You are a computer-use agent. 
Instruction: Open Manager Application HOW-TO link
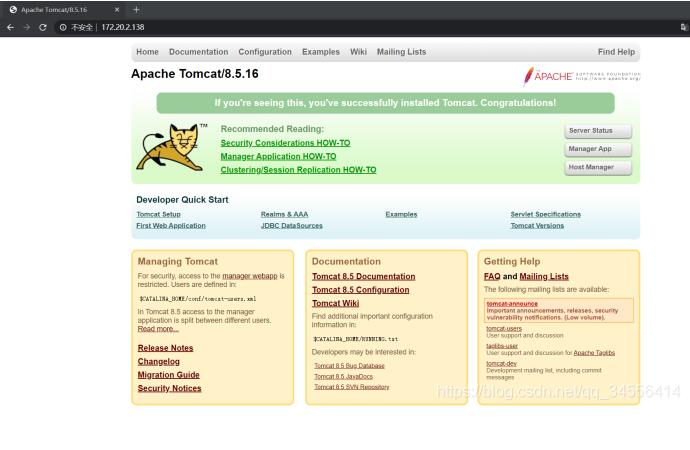pos(278,157)
